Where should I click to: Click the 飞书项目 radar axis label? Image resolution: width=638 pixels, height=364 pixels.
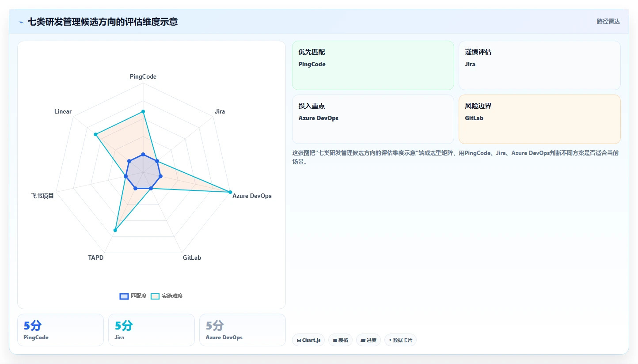(x=42, y=196)
